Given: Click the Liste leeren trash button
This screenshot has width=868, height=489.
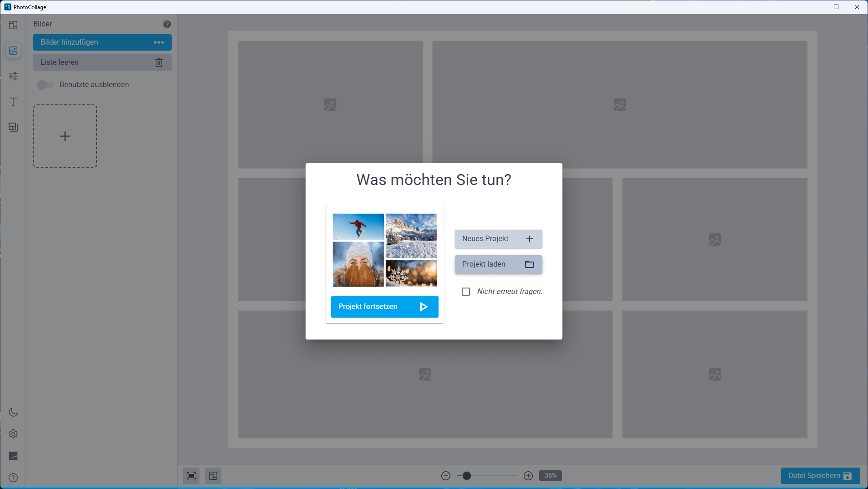Looking at the screenshot, I should (x=102, y=62).
